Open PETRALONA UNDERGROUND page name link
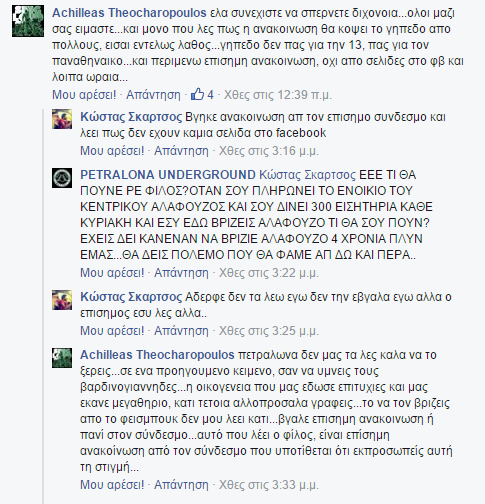Screen dimensions: 485x504 click(168, 175)
